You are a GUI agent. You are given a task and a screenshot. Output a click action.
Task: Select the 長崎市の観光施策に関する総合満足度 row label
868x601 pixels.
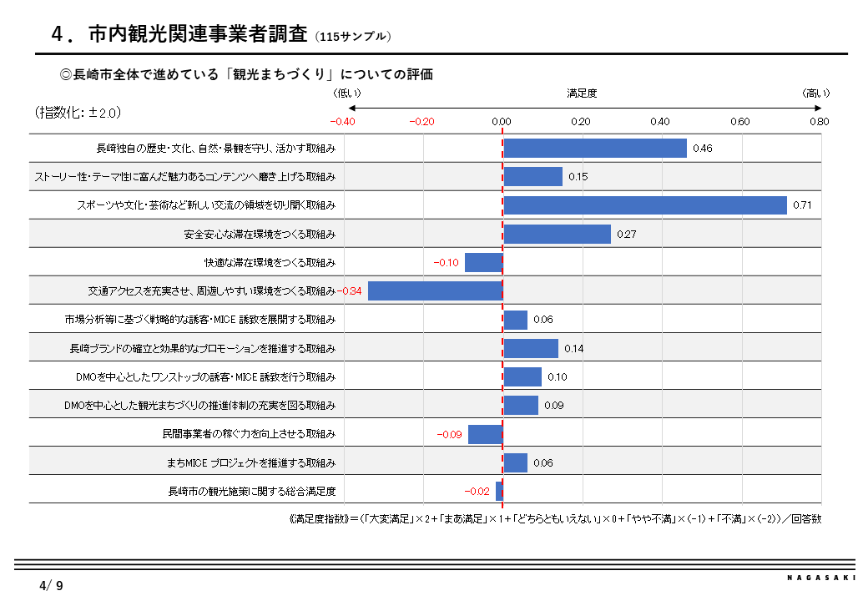pos(252,492)
